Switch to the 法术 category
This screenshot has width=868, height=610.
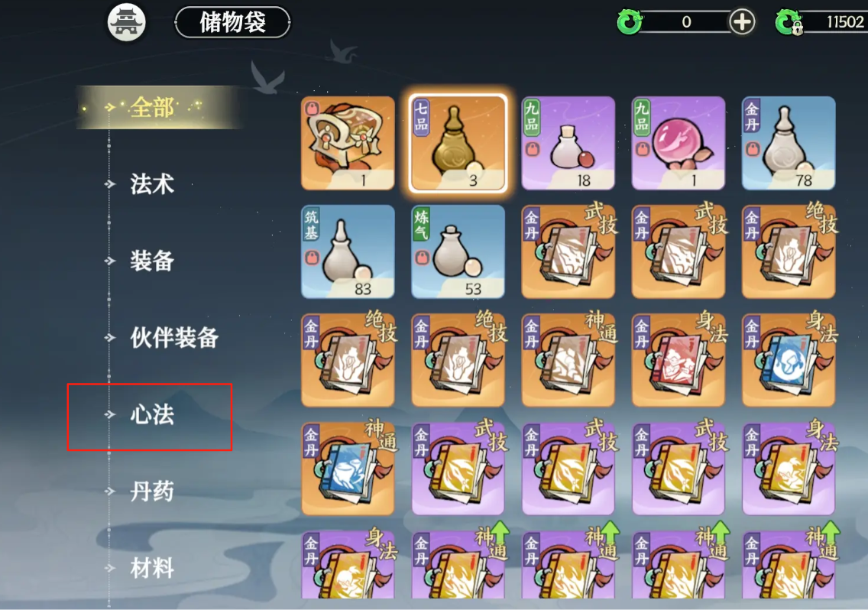[x=152, y=184]
